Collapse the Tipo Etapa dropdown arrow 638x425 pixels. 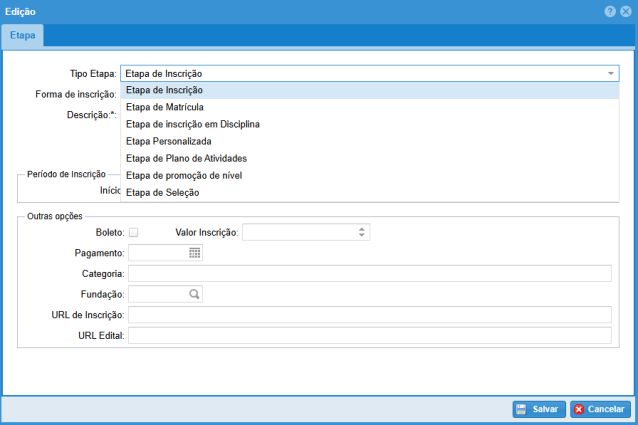point(610,73)
